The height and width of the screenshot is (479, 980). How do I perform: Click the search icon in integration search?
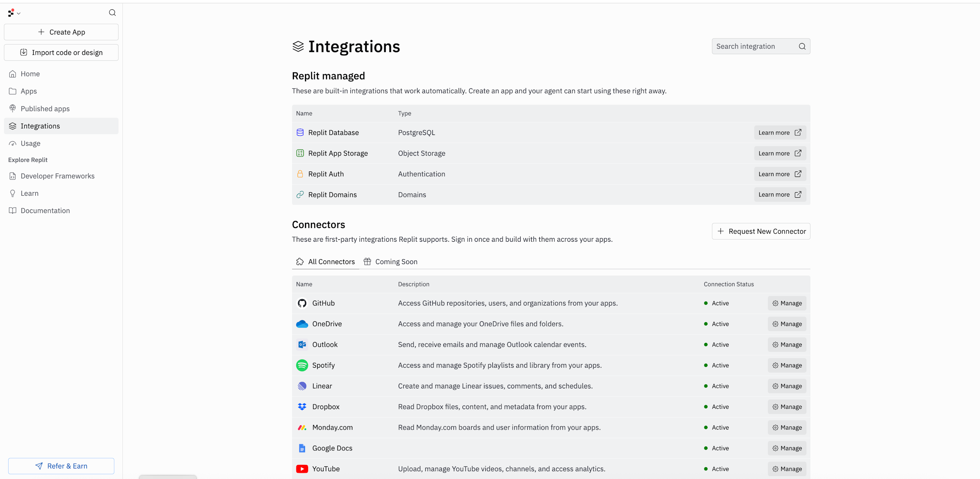point(802,46)
